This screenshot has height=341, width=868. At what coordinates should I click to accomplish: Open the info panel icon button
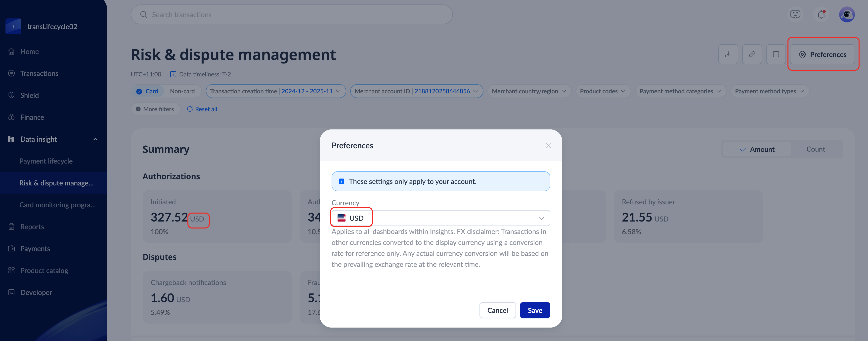pos(776,54)
